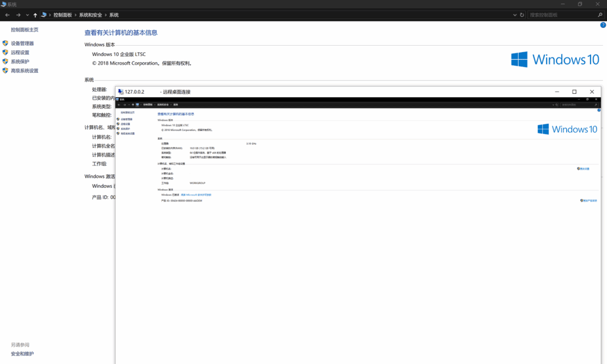
Task: Open 安全和维护 under 另请参阅
Action: pos(22,354)
